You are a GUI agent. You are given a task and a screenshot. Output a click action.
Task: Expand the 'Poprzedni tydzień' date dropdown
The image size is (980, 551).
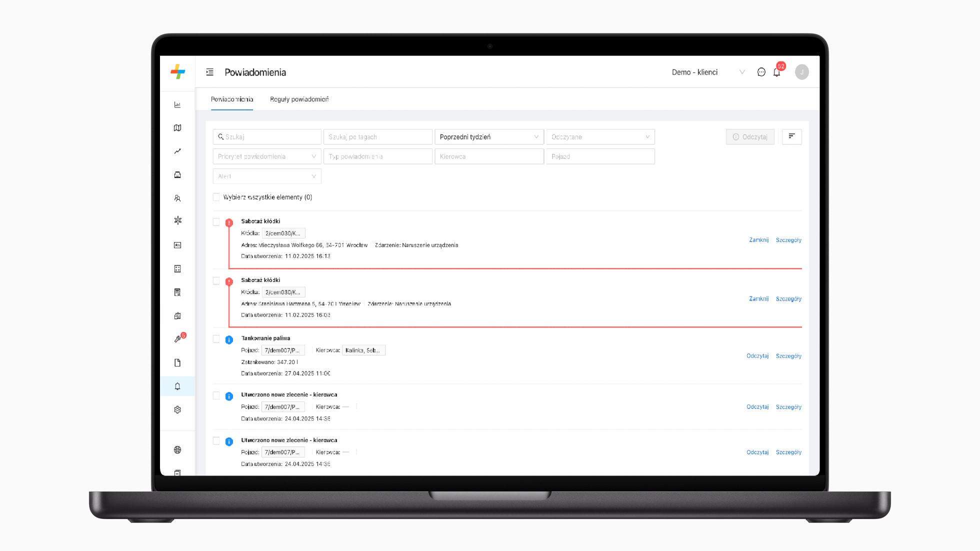pos(488,136)
